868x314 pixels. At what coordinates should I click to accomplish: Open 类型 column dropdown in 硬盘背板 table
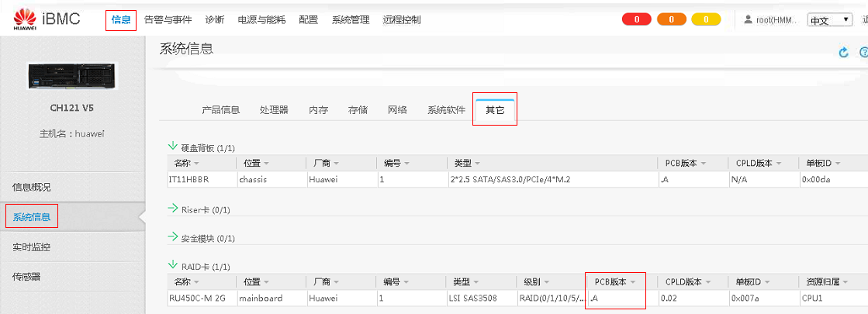[x=477, y=164]
